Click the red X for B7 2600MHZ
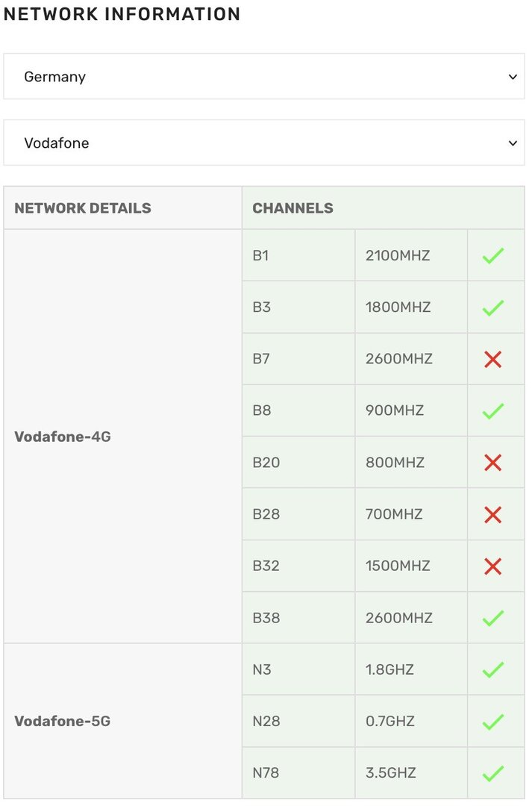 coord(493,359)
